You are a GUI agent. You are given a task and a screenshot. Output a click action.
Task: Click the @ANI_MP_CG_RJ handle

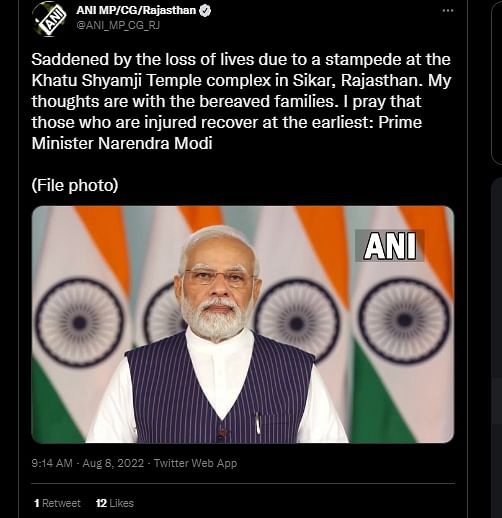tap(118, 25)
